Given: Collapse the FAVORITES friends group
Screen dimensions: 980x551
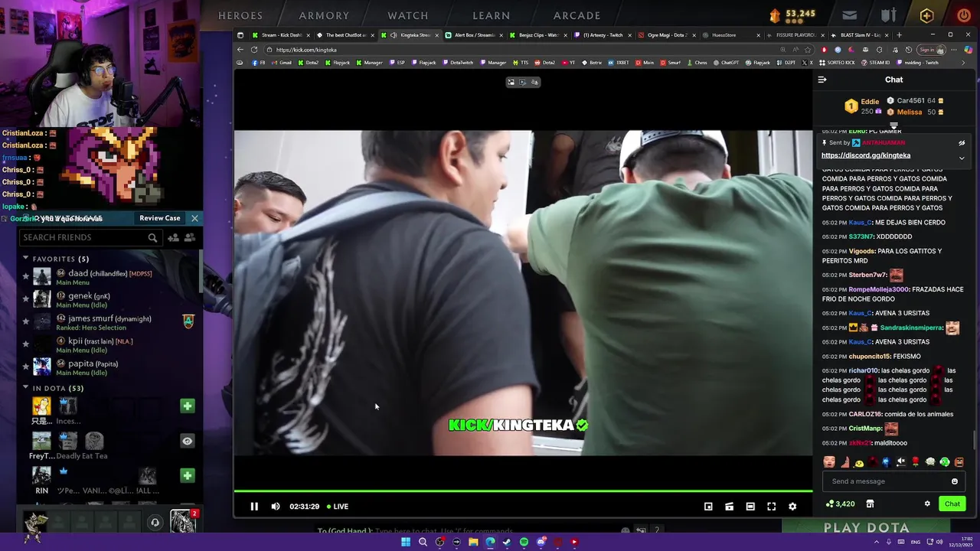Looking at the screenshot, I should (x=25, y=259).
